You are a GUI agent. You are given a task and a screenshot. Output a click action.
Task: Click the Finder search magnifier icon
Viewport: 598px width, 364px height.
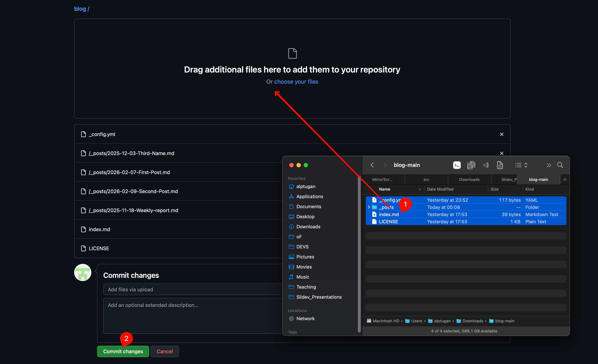point(560,165)
